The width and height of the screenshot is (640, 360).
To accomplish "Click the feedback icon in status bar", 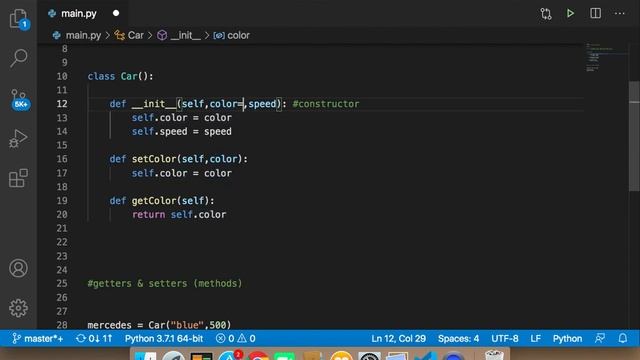I will 600,338.
